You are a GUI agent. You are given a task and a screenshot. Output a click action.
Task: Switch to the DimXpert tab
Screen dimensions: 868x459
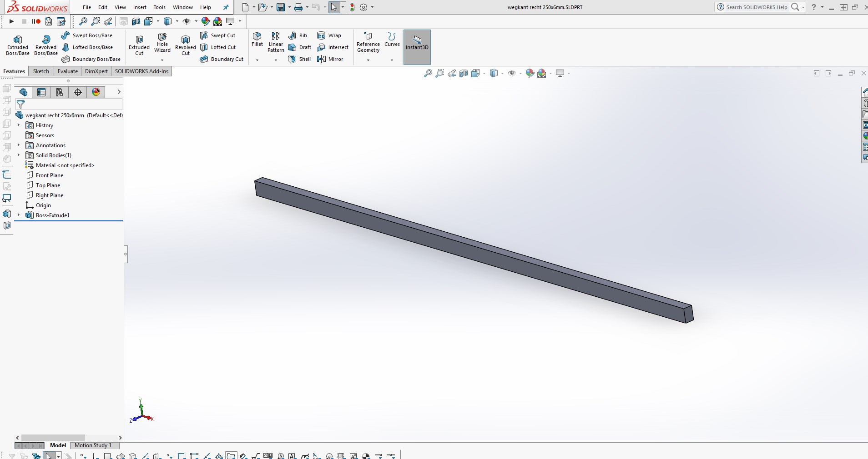pyautogui.click(x=96, y=71)
